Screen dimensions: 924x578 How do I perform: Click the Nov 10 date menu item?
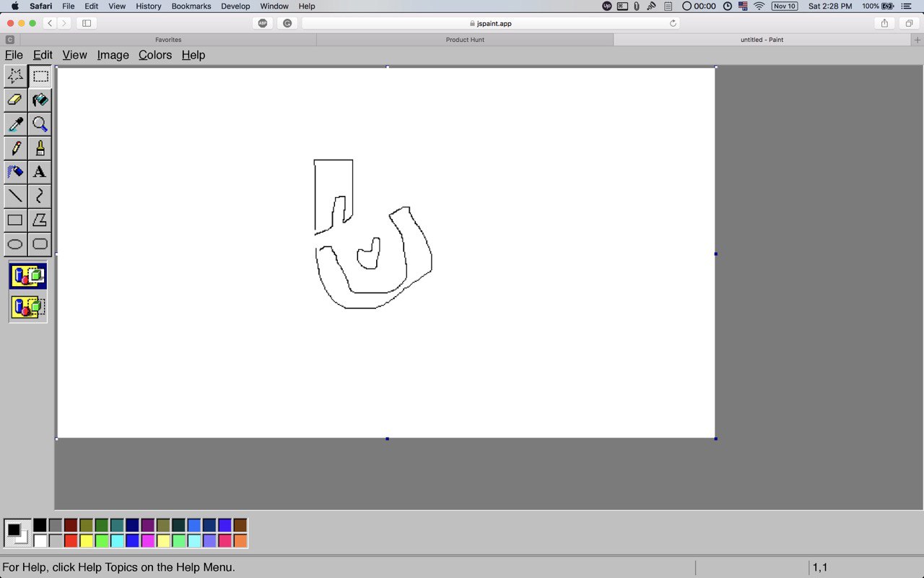pos(784,6)
